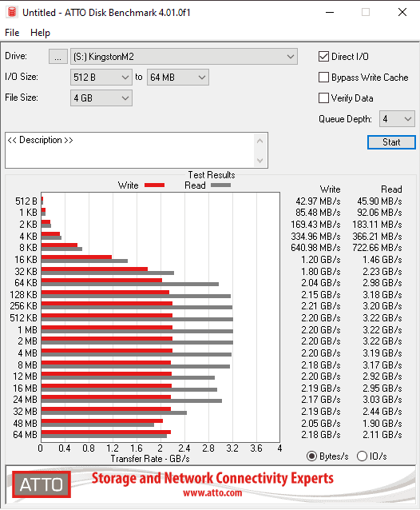Click the 24 MB read value 3.03 GB/s
Image resolution: width=420 pixels, height=510 pixels.
coord(382,400)
